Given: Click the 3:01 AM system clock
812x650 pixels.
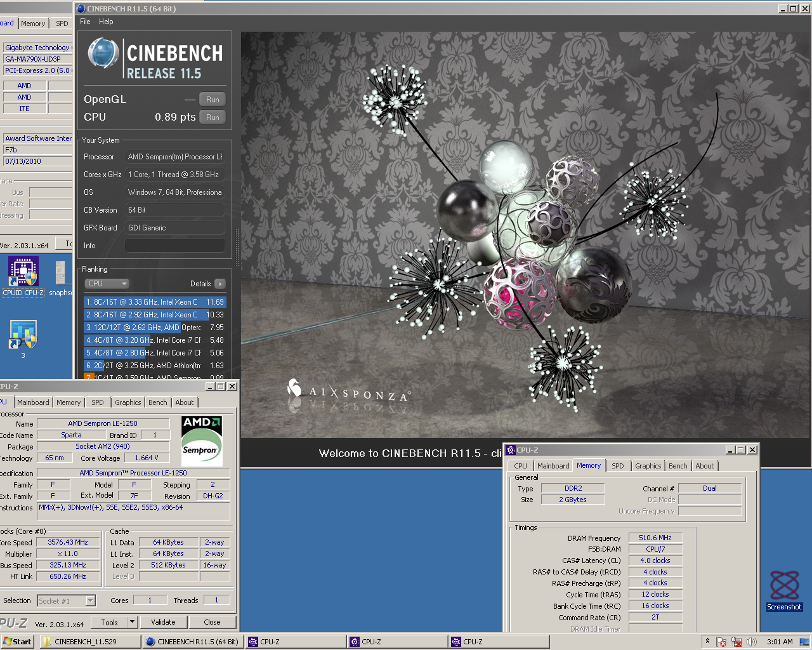Looking at the screenshot, I should (x=780, y=642).
